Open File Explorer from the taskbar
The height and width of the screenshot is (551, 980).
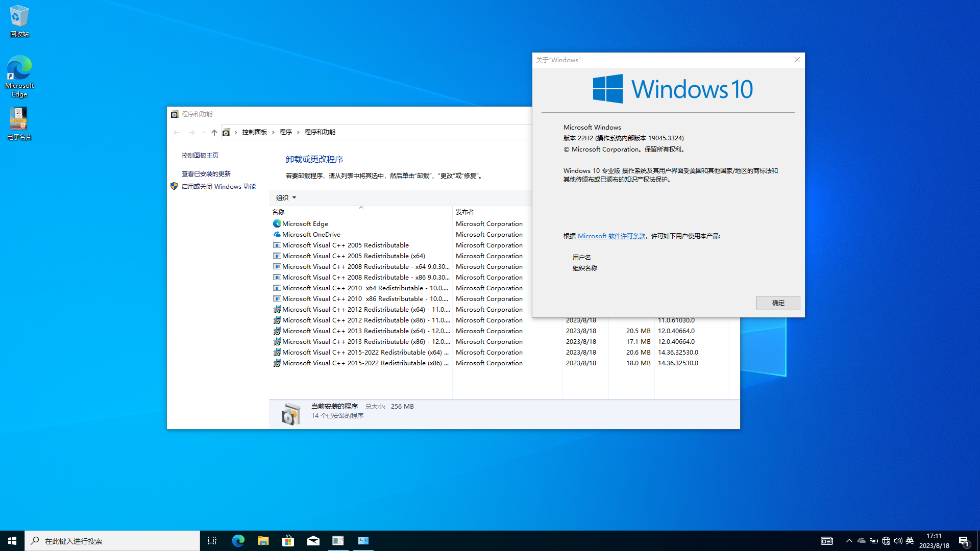263,541
